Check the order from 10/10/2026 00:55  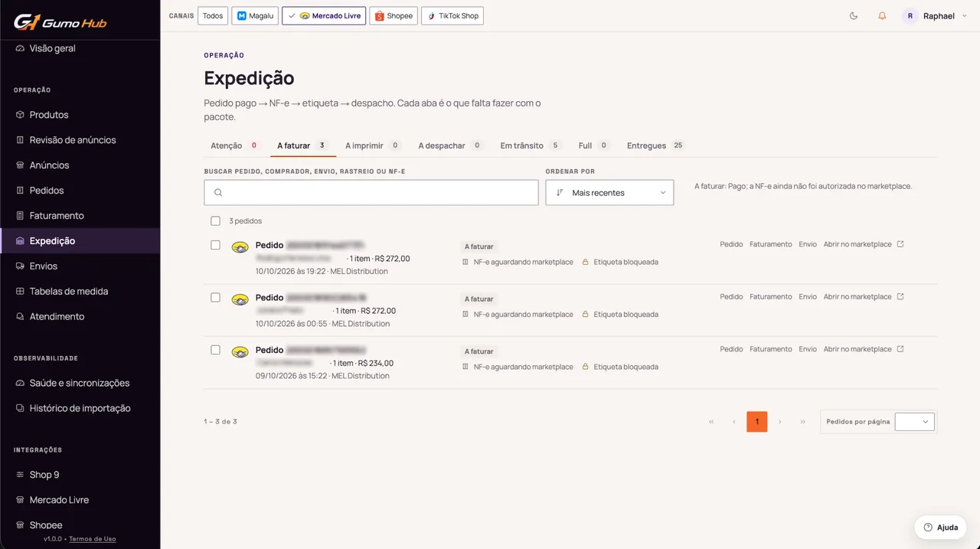click(x=215, y=297)
